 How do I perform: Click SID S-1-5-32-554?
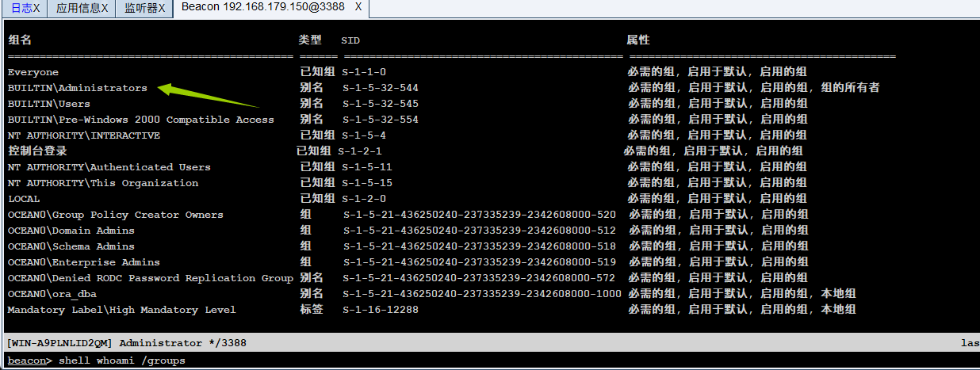[x=381, y=120]
